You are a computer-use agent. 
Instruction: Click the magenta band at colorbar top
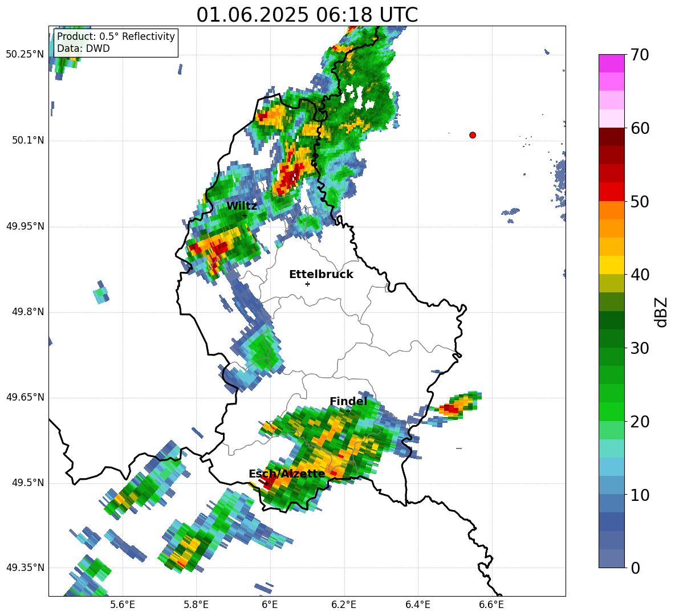tap(611, 63)
